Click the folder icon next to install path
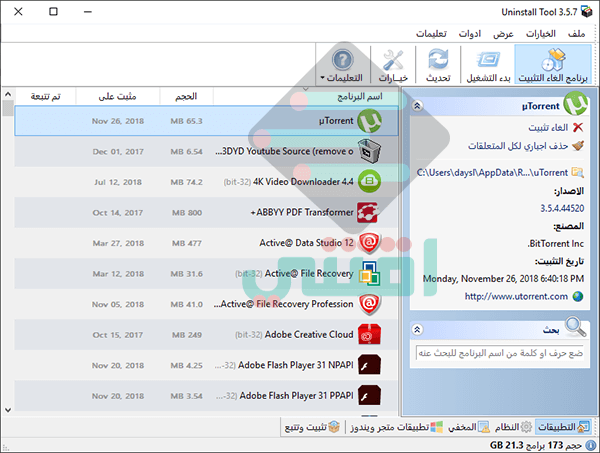Image resolution: width=600 pixels, height=453 pixels. pyautogui.click(x=577, y=173)
